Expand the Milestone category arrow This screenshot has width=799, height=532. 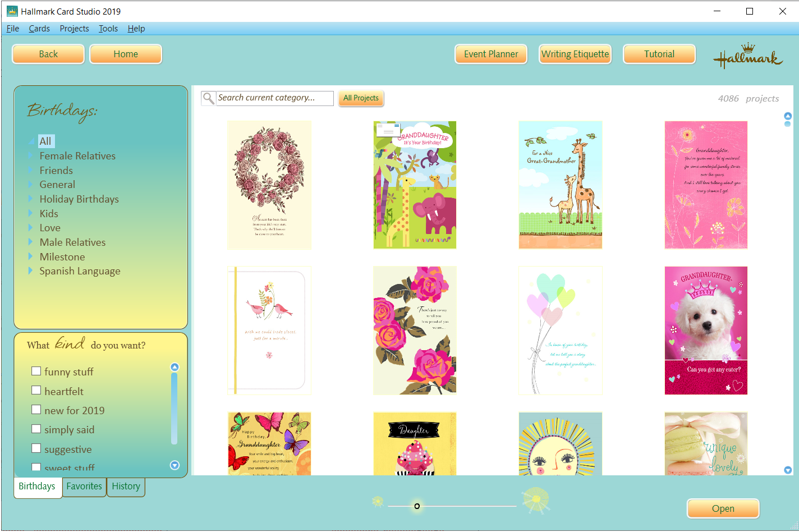tap(31, 256)
